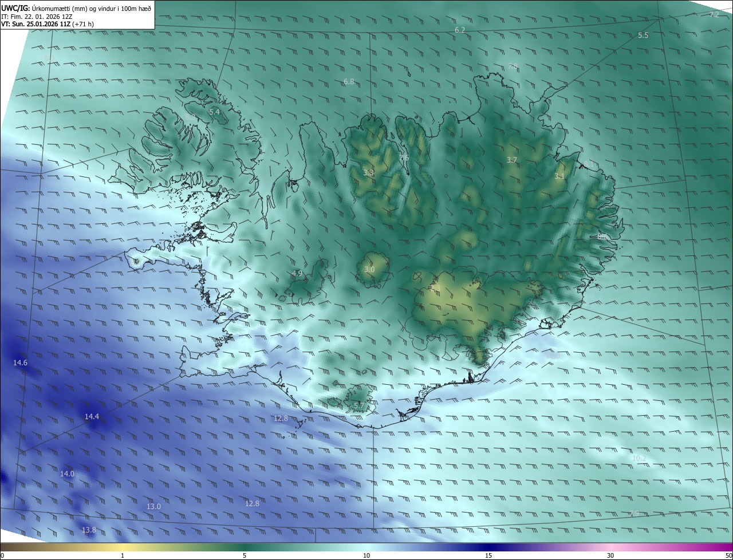Click the 14.4 value label
Viewport: 733px width, 560px height.
(x=92, y=416)
